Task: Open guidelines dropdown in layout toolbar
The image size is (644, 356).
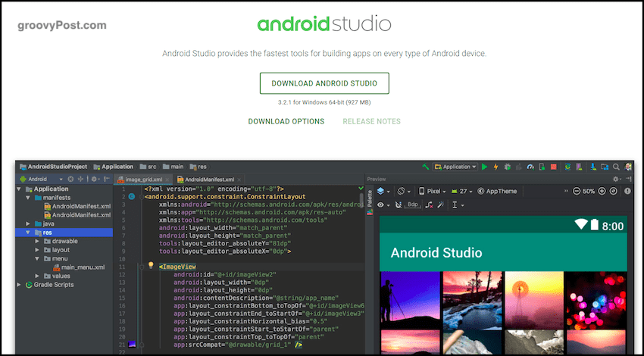Action: [x=458, y=205]
